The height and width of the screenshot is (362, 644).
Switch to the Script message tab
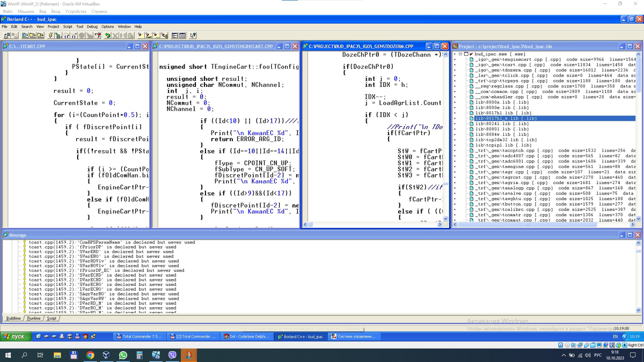(52, 319)
